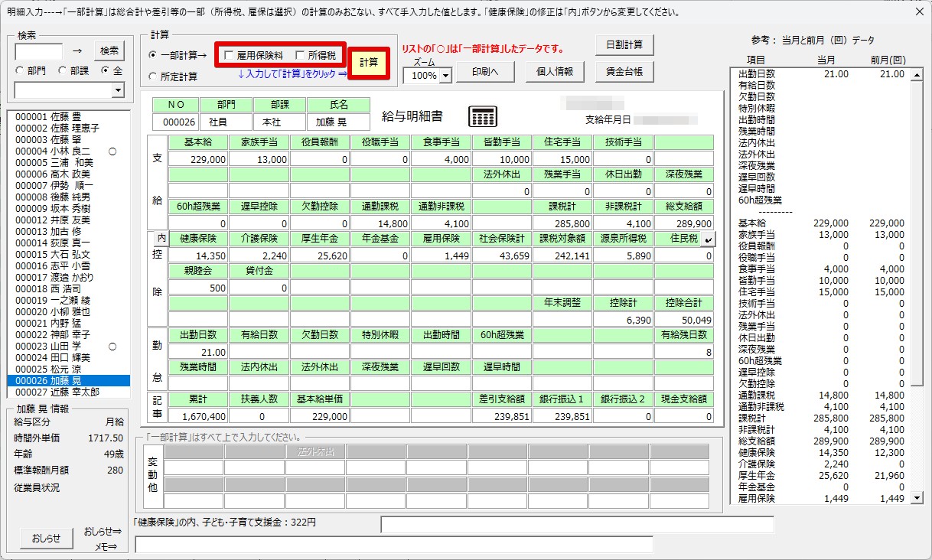Close the 明細入力 window

pyautogui.click(x=919, y=11)
